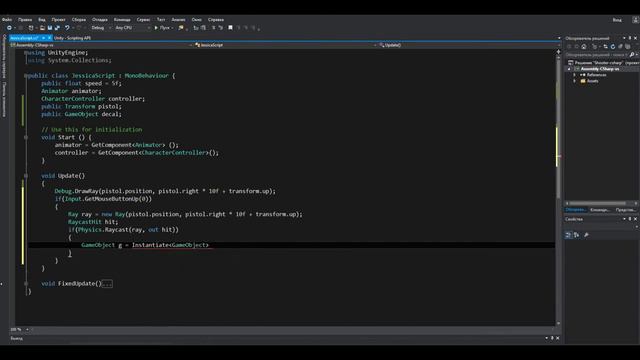Select the Решение 'Shooter csharp' solution node
Viewport: 640px width, 360px height.
pos(603,63)
